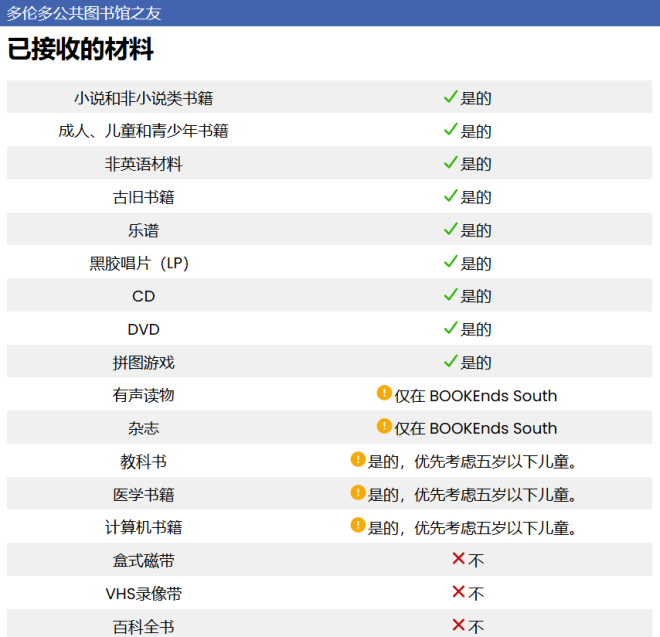Click the orange warning icon for 教科书
This screenshot has height=637, width=660.
pyautogui.click(x=358, y=460)
